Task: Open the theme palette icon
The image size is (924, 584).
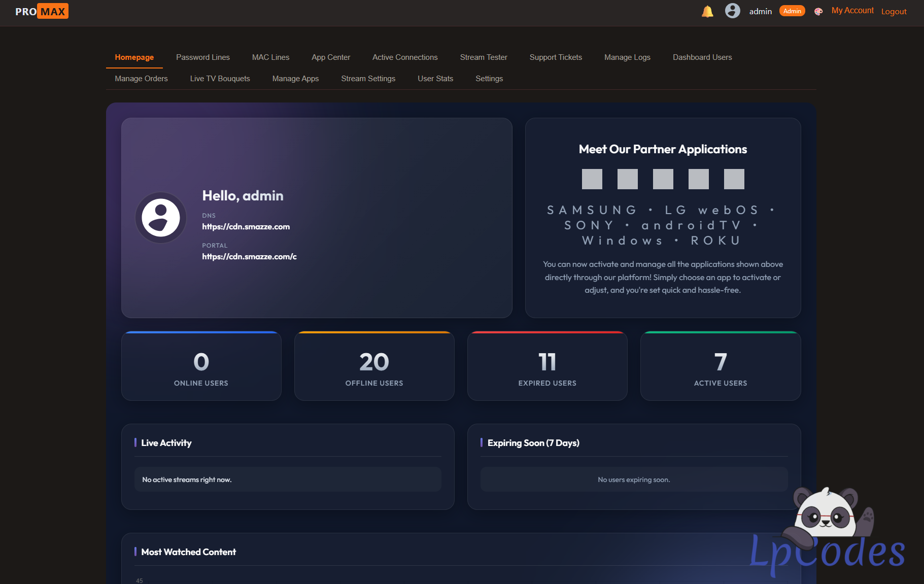Action: (818, 12)
